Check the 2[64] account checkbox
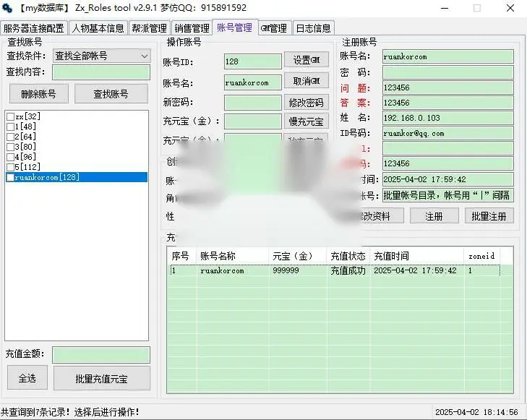 coord(10,137)
